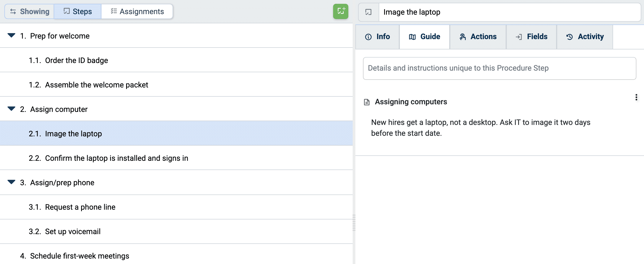The width and height of the screenshot is (644, 264).
Task: Switch to the Fields tab
Action: coord(531,37)
